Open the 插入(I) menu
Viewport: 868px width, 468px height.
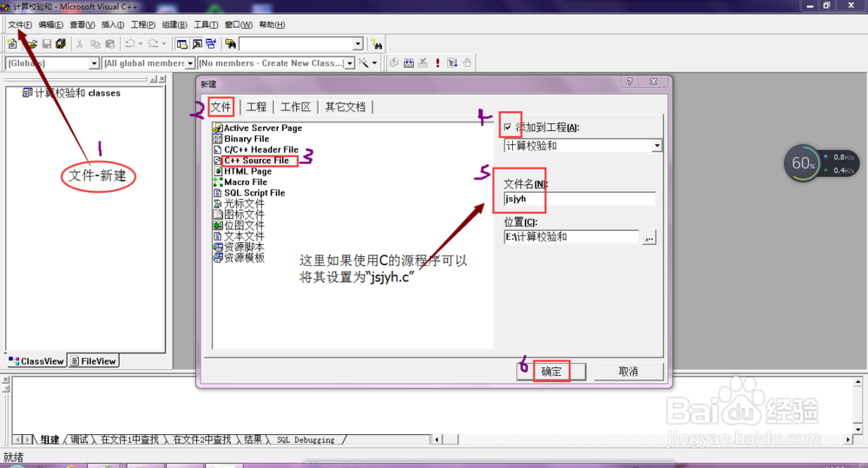coord(112,25)
